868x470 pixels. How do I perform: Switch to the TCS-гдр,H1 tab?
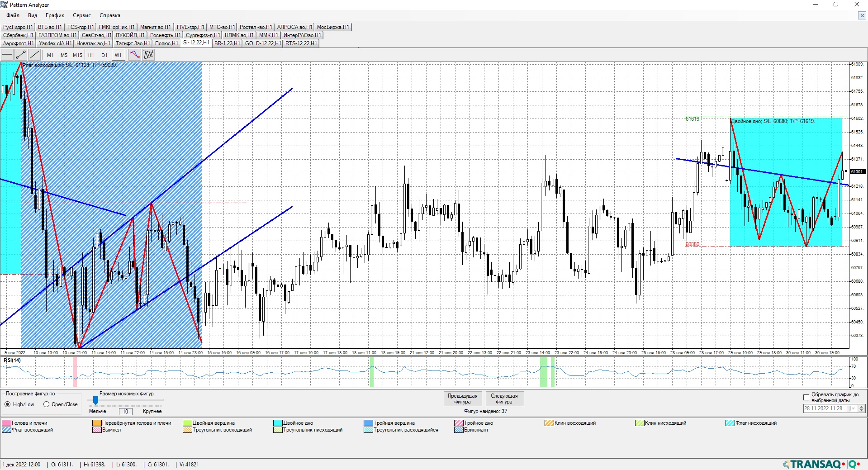(x=81, y=27)
